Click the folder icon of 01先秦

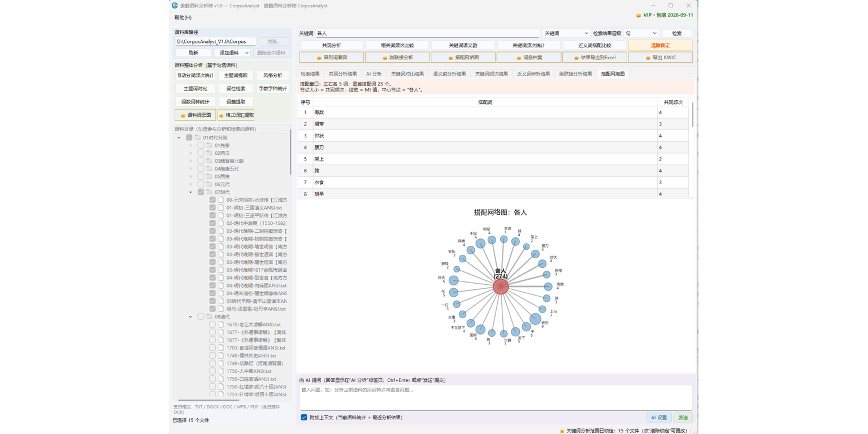tap(209, 145)
